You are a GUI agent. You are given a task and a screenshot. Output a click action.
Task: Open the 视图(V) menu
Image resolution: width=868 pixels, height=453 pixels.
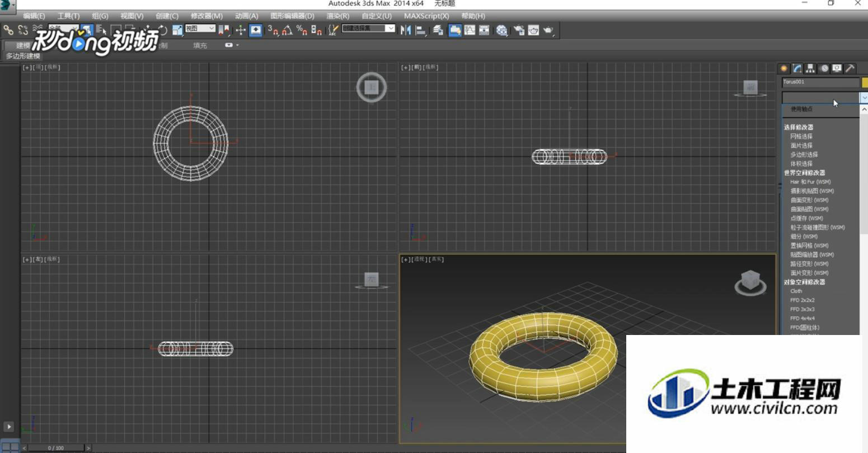[x=132, y=16]
